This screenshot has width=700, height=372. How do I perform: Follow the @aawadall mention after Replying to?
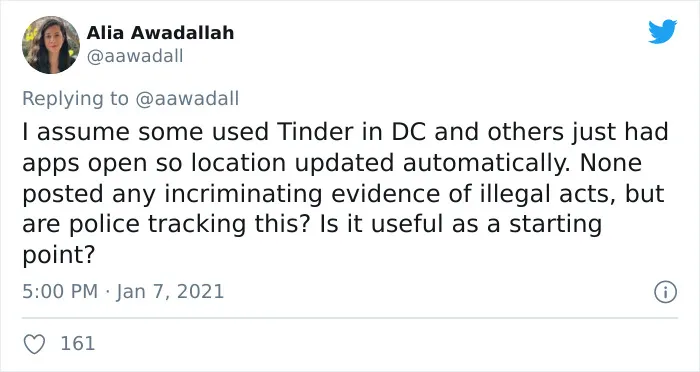click(x=187, y=98)
